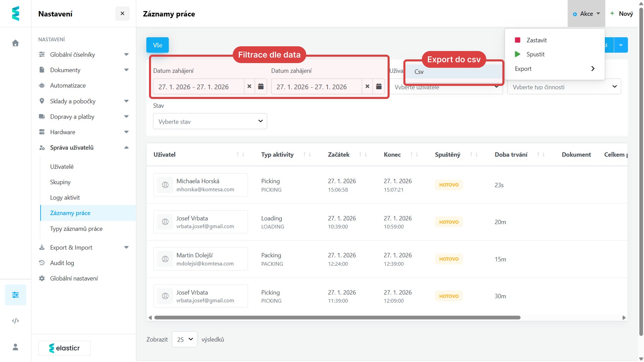This screenshot has width=644, height=362.
Task: Open the settings sliders icon in sidebar
Action: click(x=15, y=295)
